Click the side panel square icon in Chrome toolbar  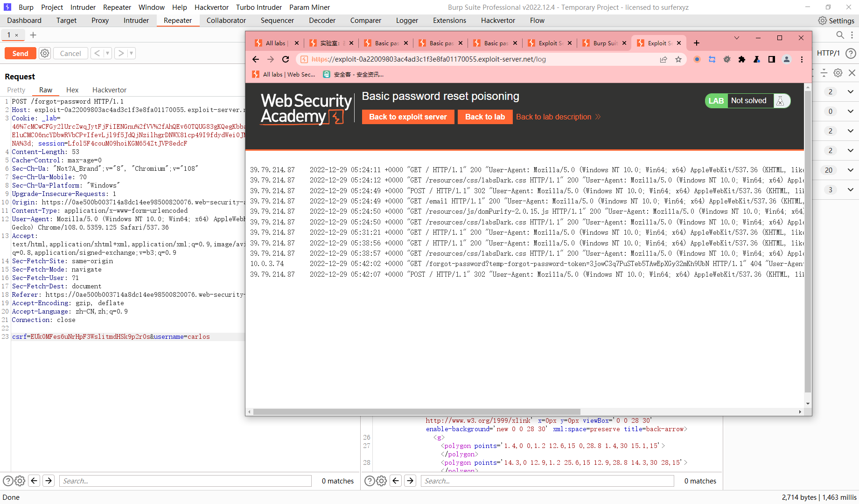coord(772,59)
